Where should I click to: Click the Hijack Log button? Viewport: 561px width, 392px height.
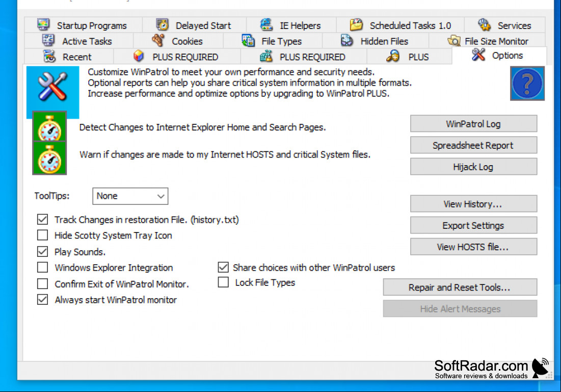473,167
